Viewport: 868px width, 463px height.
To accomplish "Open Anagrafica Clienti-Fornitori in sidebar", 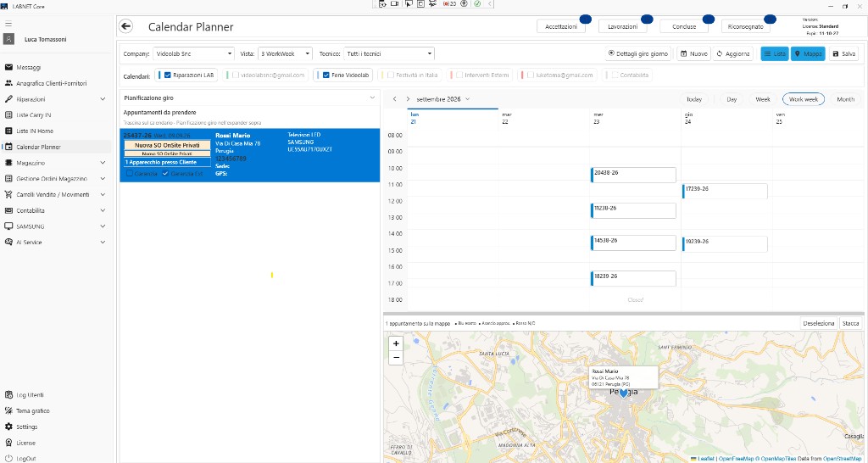I will coord(51,84).
